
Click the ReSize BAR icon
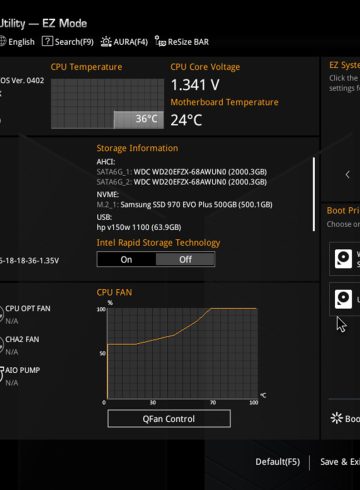(x=160, y=41)
